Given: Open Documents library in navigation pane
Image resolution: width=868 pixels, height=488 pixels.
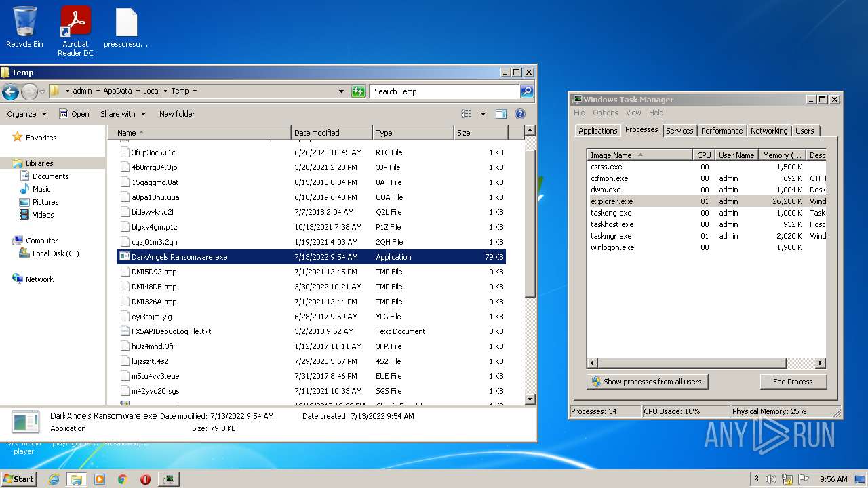Looking at the screenshot, I should point(50,176).
